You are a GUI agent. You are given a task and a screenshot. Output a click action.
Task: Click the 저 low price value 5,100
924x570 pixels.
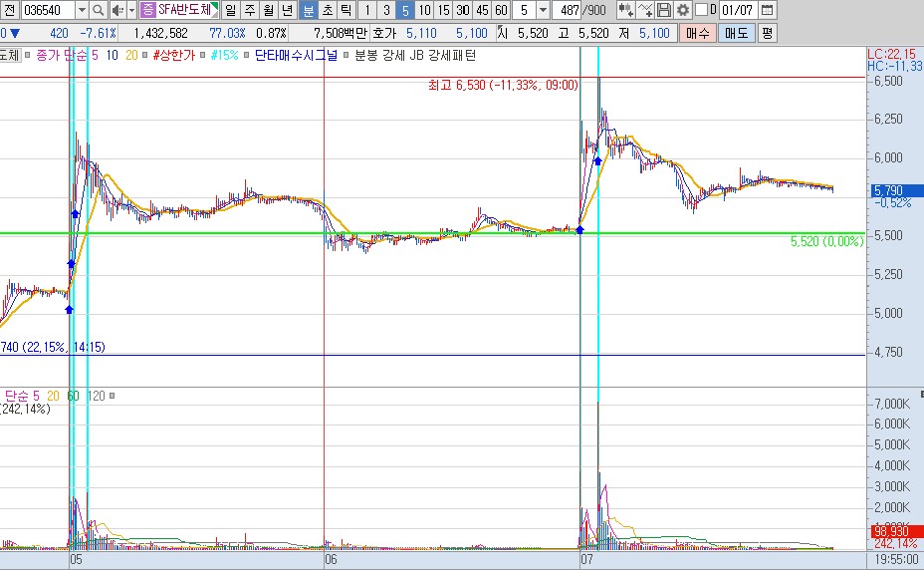[x=654, y=33]
